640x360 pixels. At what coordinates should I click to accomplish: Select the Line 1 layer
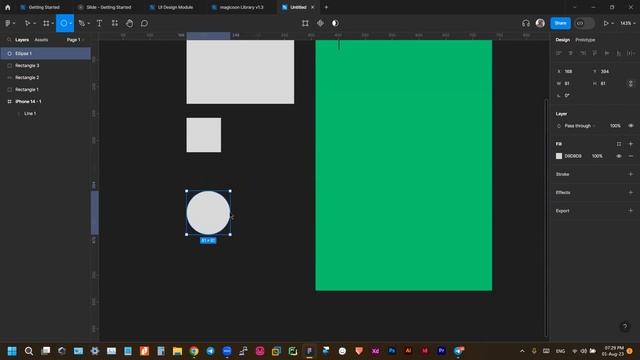pyautogui.click(x=45, y=113)
